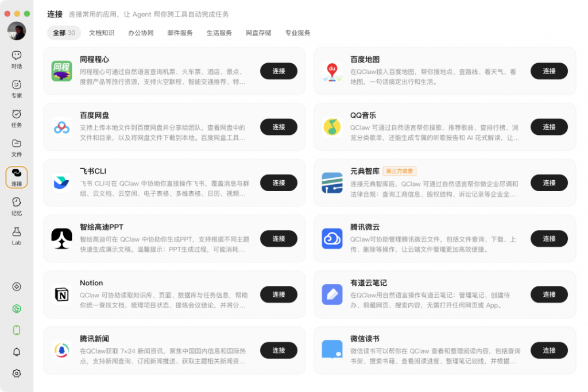This screenshot has width=588, height=392.
Task: Click the green shield icon in sidebar
Action: (x=17, y=308)
